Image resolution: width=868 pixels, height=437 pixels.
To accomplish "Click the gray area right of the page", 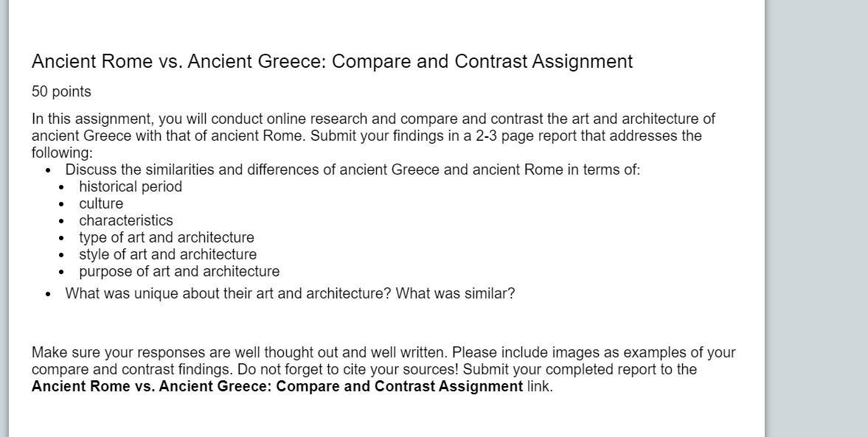I will click(x=816, y=221).
